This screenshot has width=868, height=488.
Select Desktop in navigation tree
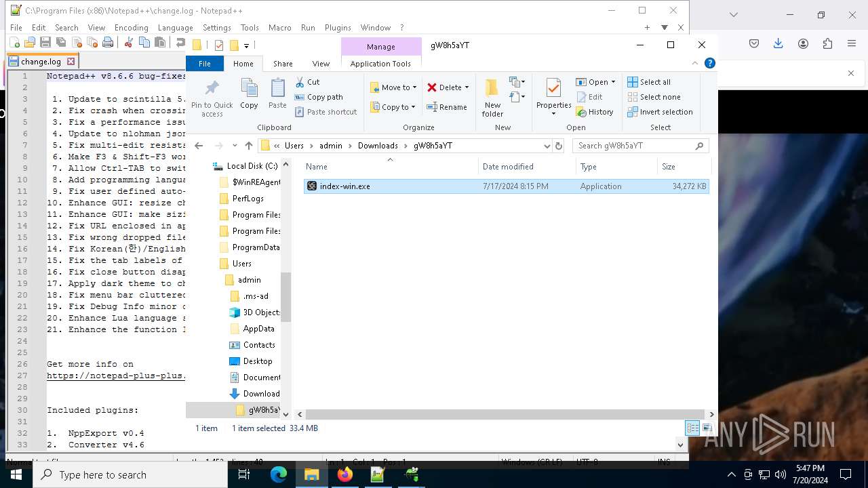pos(250,361)
